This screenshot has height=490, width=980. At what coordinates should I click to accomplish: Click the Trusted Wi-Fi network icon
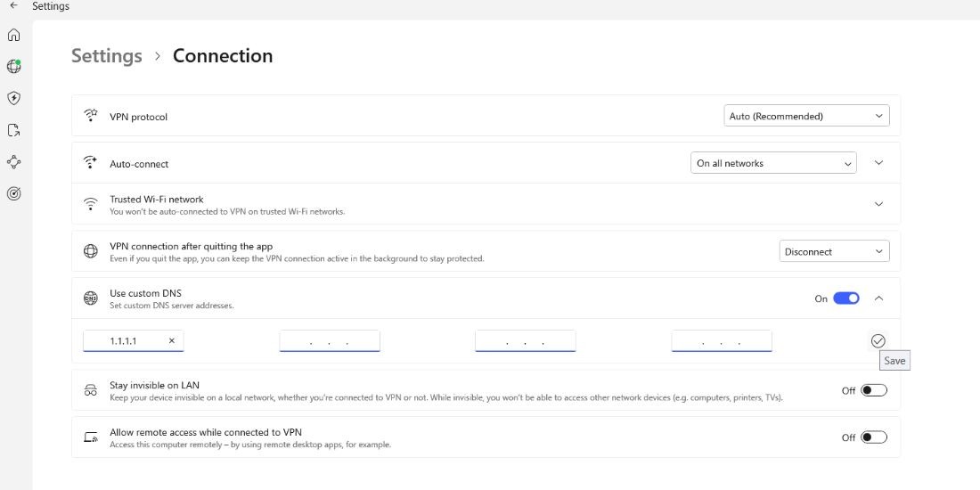point(91,204)
